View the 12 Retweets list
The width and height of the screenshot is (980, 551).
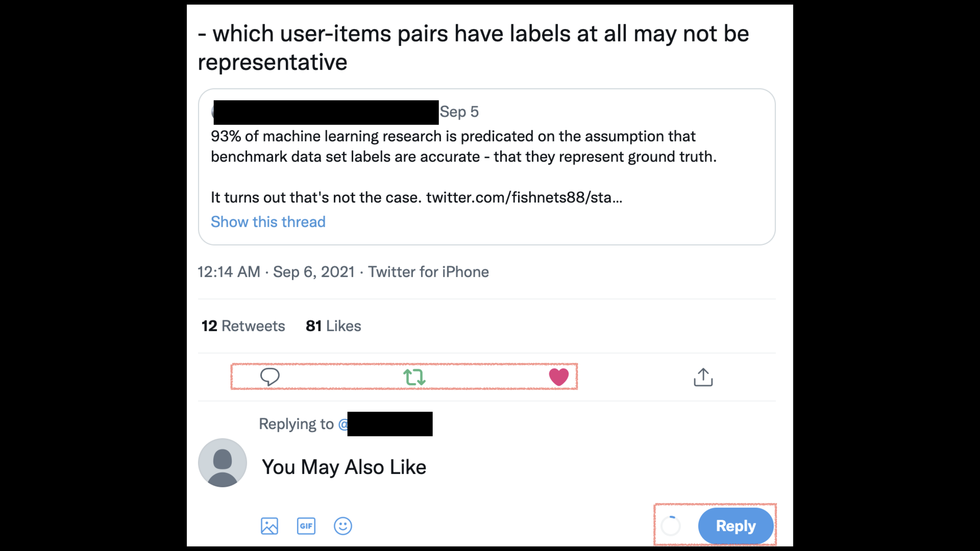243,326
